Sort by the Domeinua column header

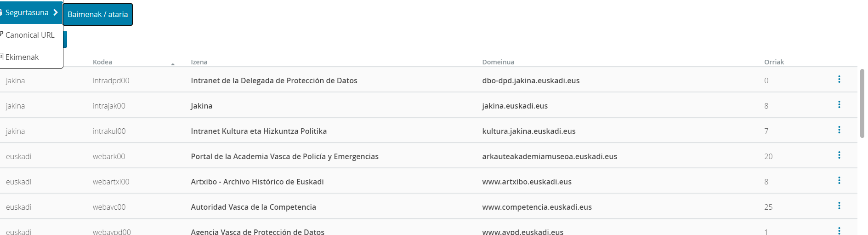(498, 62)
